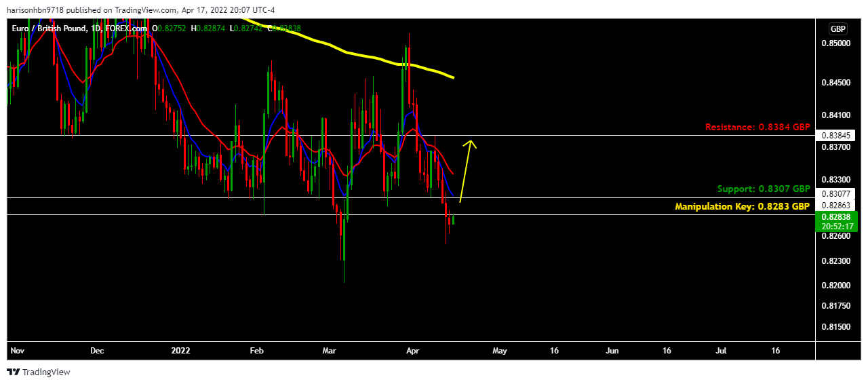Screen dimensions: 868x384
Task: Click the 0.83300 price axis label
Action: click(x=835, y=180)
